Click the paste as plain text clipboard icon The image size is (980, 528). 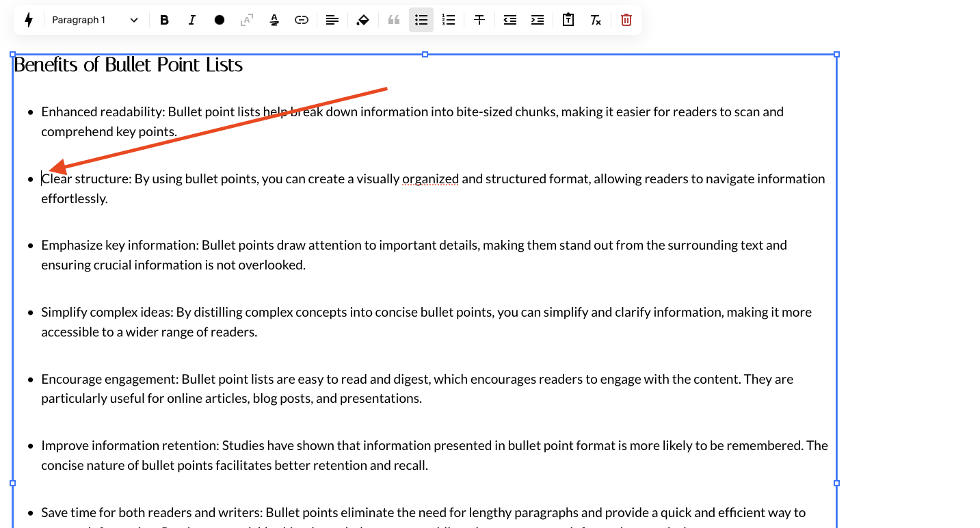(x=568, y=20)
